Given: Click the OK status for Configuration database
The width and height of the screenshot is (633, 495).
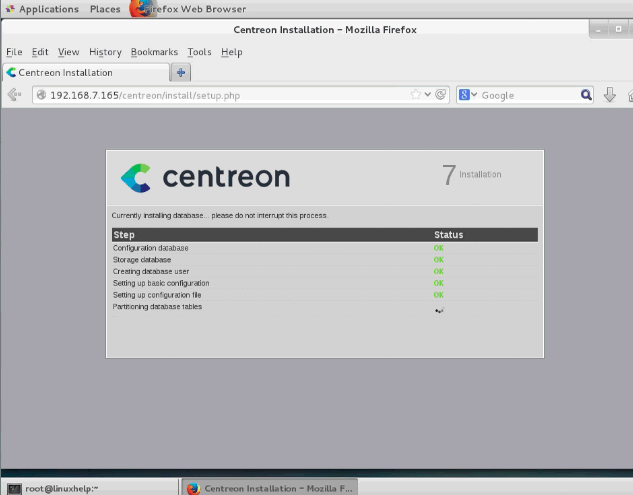Looking at the screenshot, I should pyautogui.click(x=438, y=248).
